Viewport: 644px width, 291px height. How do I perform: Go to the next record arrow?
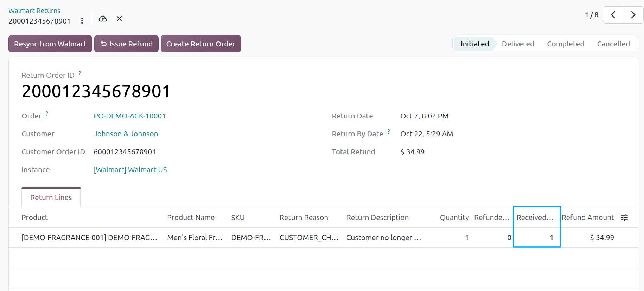click(x=633, y=15)
